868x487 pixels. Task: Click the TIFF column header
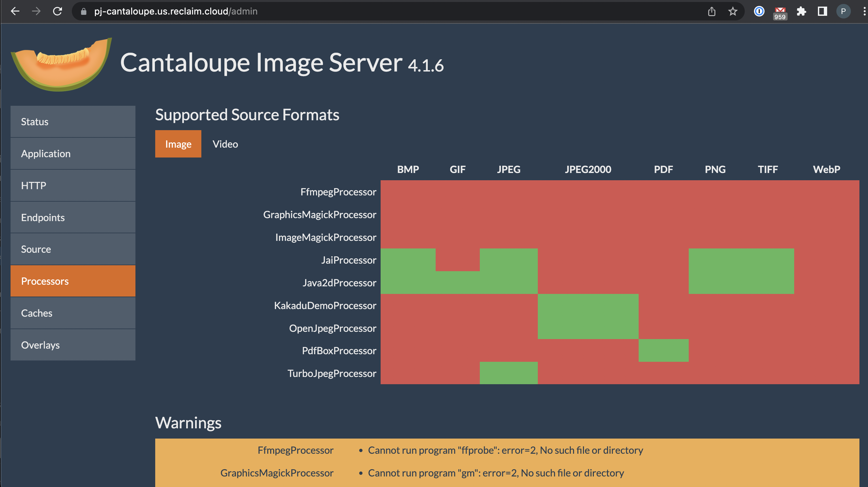(767, 169)
